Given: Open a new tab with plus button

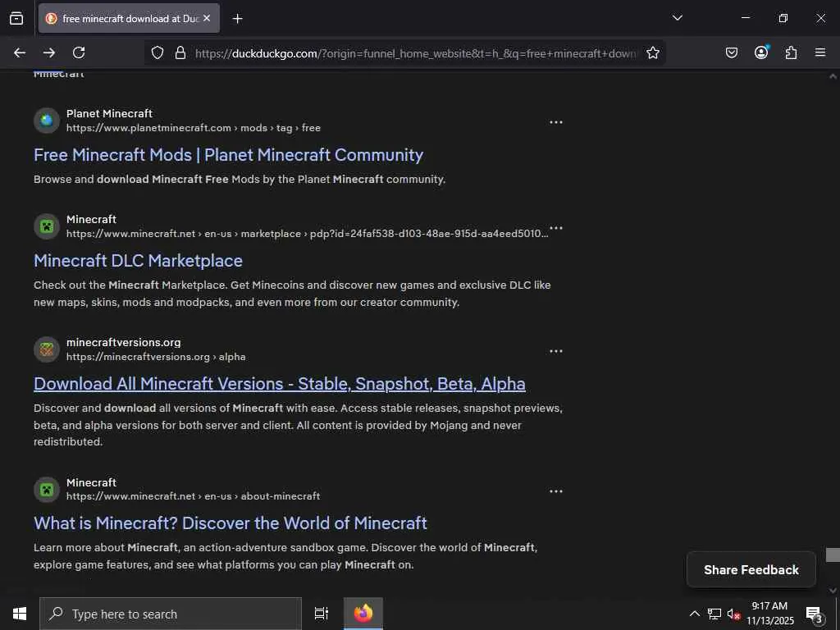Looking at the screenshot, I should pos(237,19).
